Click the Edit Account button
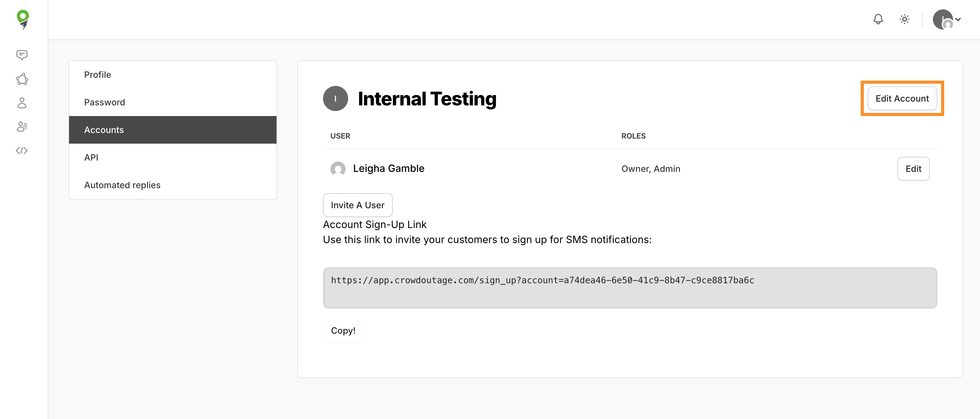The width and height of the screenshot is (980, 419). pyautogui.click(x=902, y=98)
